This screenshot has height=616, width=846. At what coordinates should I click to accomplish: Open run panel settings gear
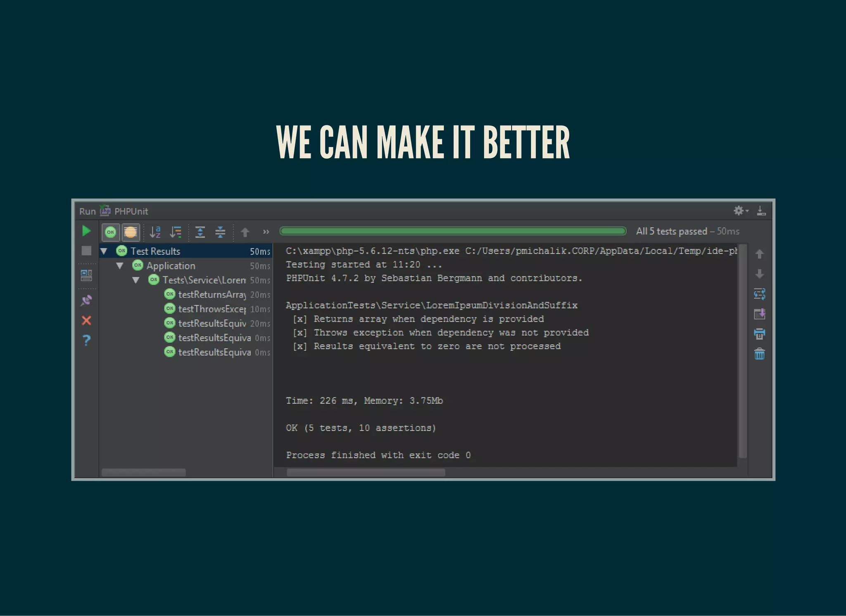pyautogui.click(x=741, y=211)
